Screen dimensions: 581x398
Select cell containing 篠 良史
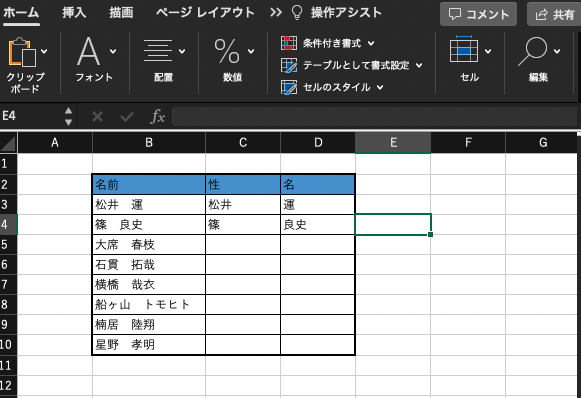tap(149, 224)
